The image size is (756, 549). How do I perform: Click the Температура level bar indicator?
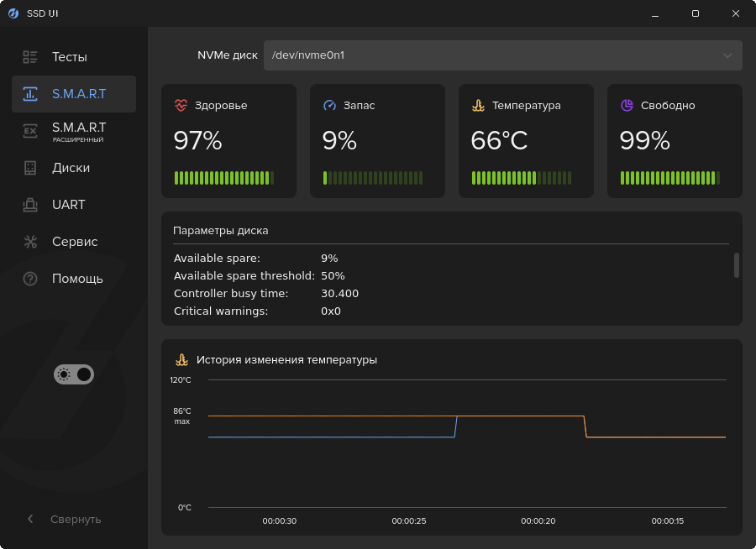(521, 178)
